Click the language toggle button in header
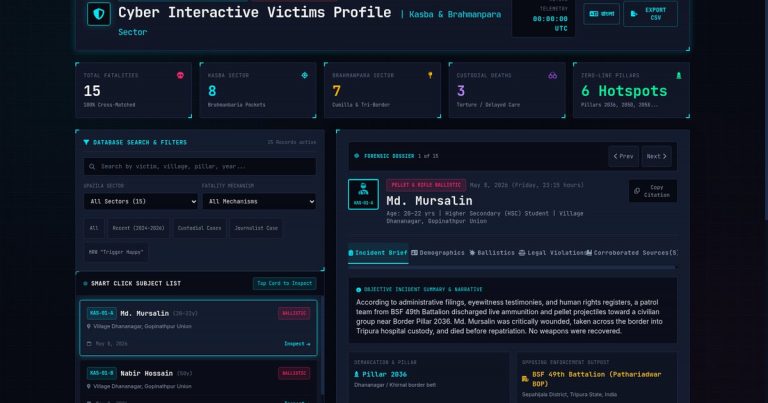The image size is (768, 403). [601, 14]
